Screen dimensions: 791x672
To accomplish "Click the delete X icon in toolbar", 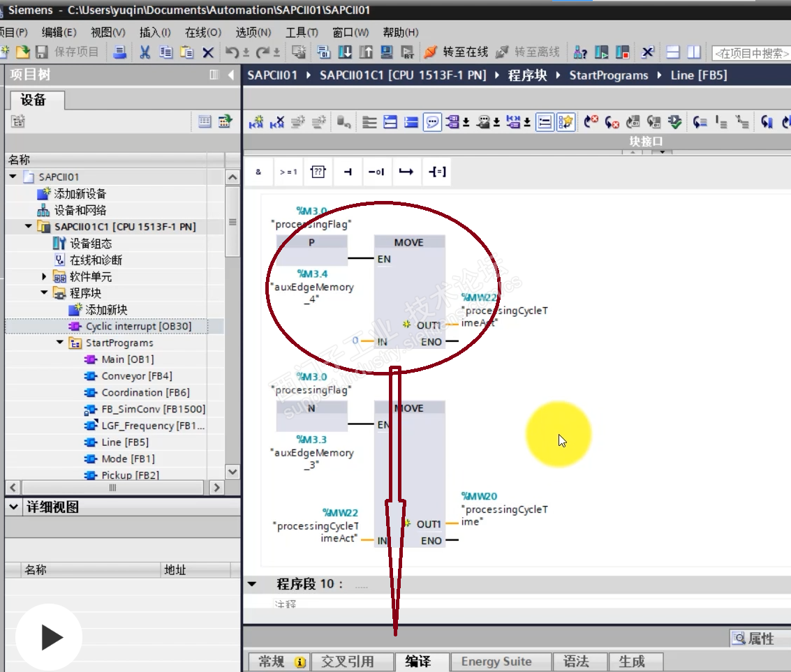I will click(207, 52).
